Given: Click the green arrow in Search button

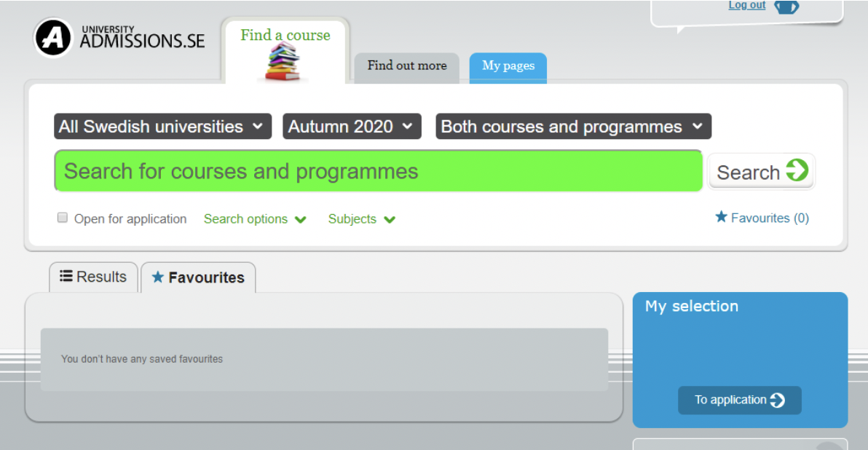Looking at the screenshot, I should click(x=797, y=170).
